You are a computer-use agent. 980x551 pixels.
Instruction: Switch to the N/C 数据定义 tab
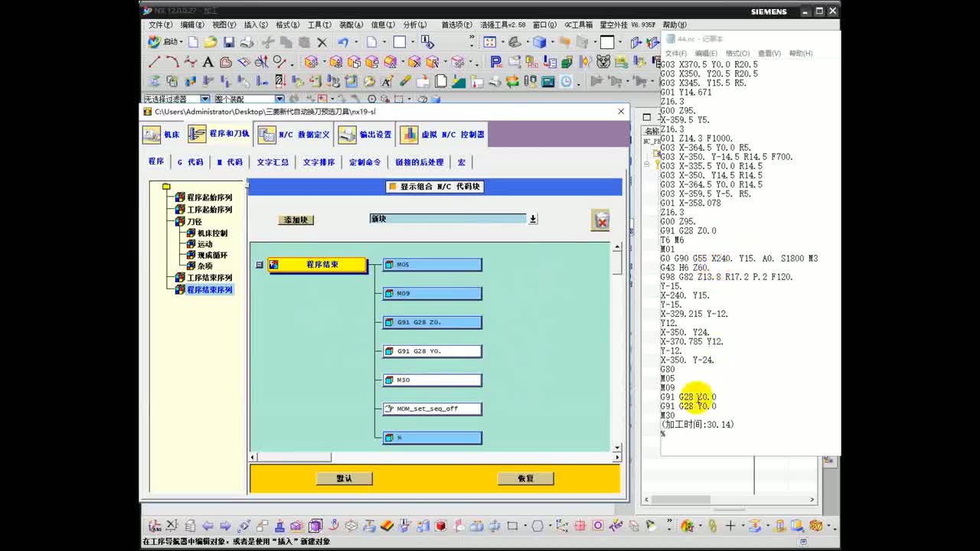[294, 135]
